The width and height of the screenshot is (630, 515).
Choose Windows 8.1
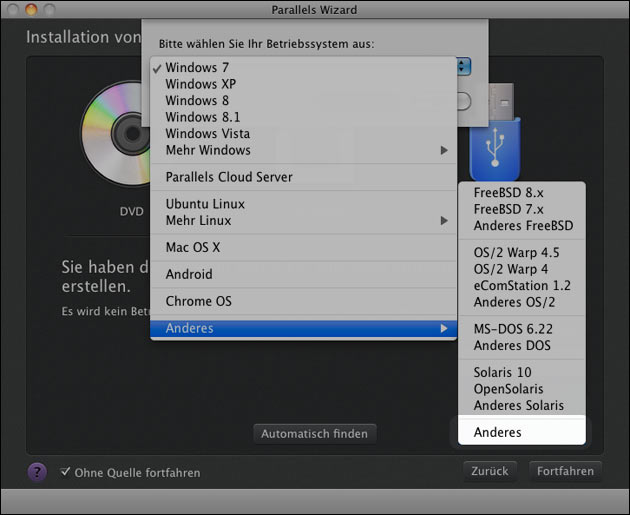(303, 117)
